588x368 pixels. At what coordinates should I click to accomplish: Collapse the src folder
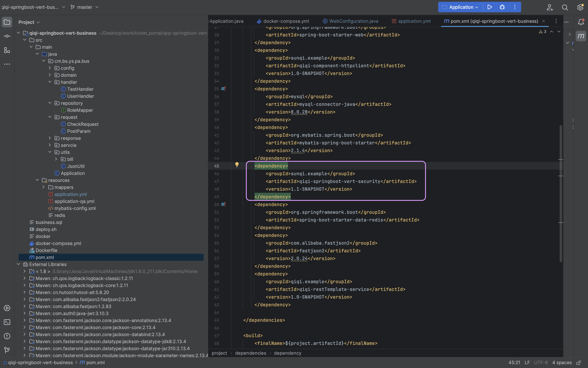25,40
